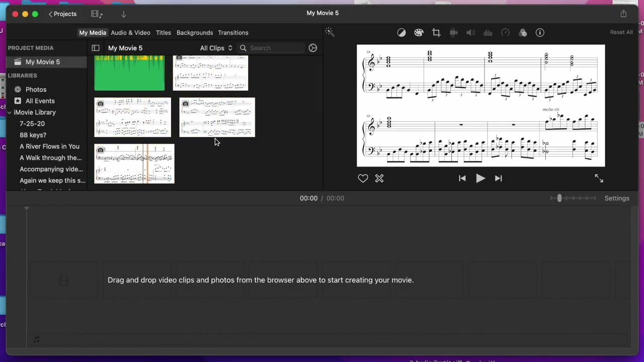Select My Movie 5 in Project Media
The width and height of the screenshot is (644, 362).
tap(46, 62)
